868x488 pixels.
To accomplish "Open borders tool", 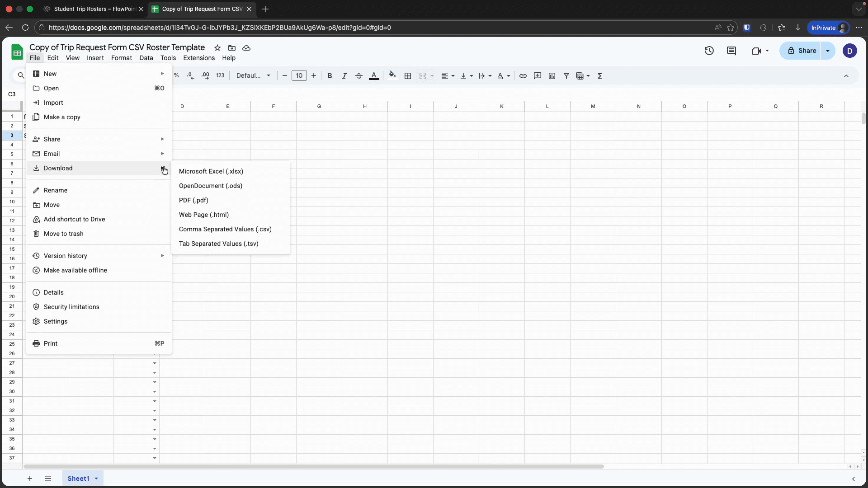I will [408, 76].
